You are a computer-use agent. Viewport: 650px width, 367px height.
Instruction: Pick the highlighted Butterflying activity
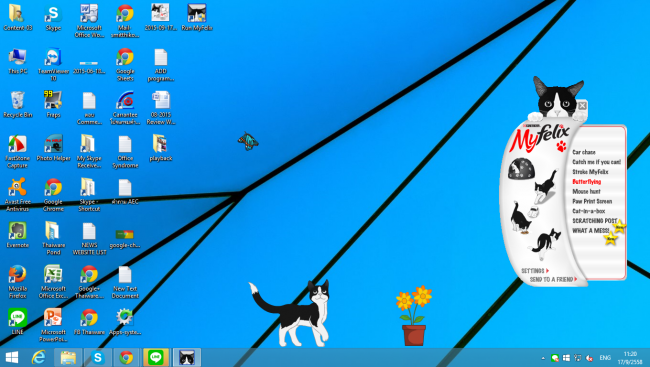587,182
